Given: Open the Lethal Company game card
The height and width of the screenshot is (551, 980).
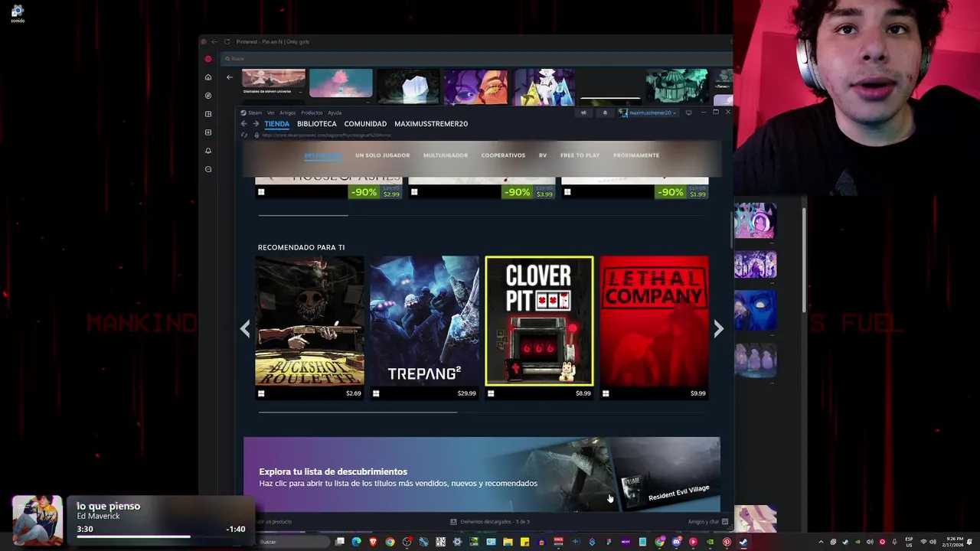Looking at the screenshot, I should click(654, 328).
